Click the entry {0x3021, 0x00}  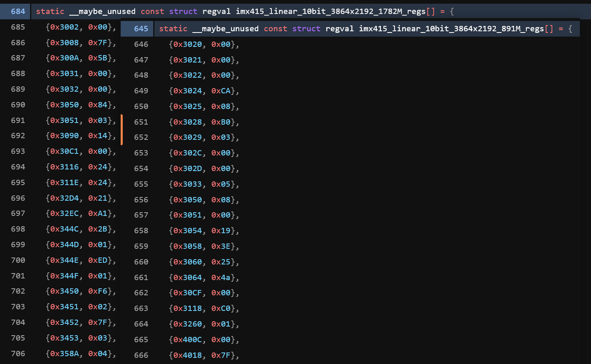click(204, 60)
